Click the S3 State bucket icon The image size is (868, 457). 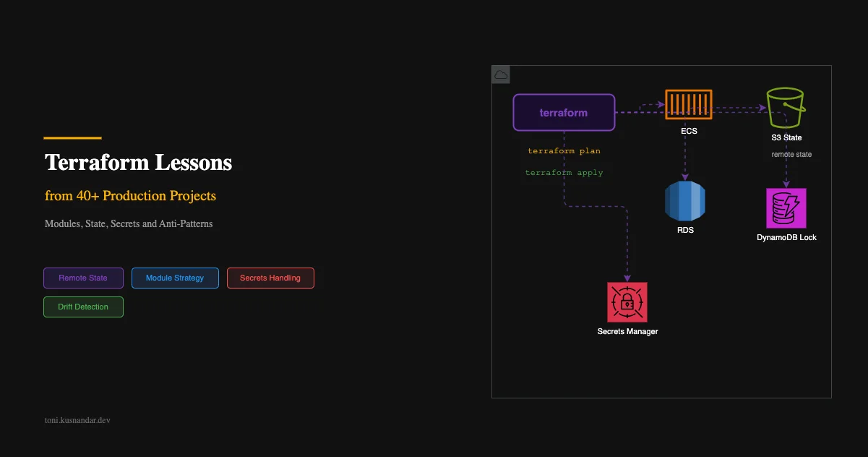click(x=786, y=107)
